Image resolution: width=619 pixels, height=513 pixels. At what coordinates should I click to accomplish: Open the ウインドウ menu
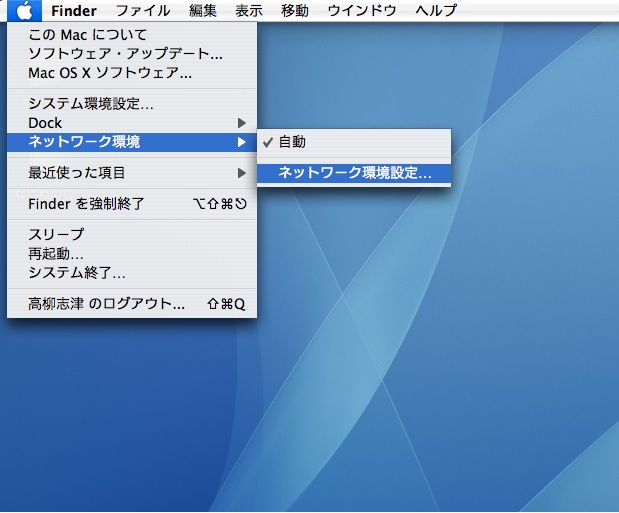362,11
